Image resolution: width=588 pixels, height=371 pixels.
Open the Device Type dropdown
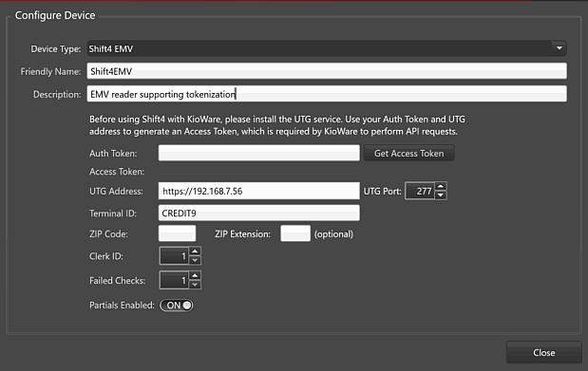327,48
